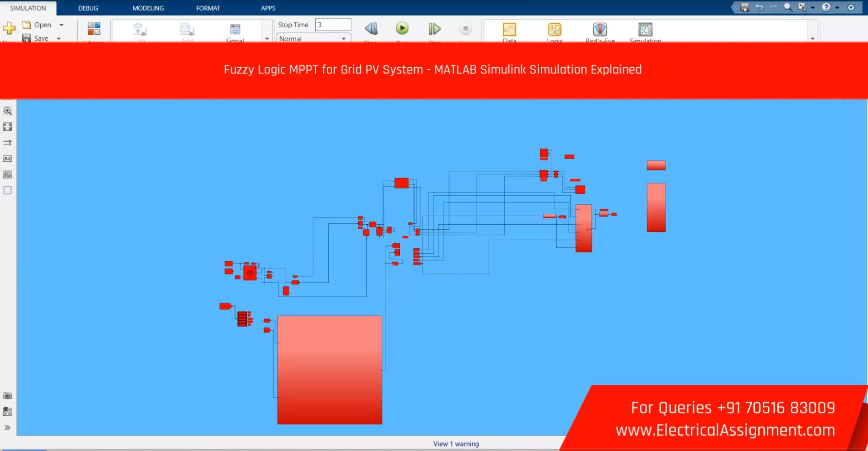The image size is (868, 451).
Task: Expand the Open dropdown arrow
Action: coord(61,25)
